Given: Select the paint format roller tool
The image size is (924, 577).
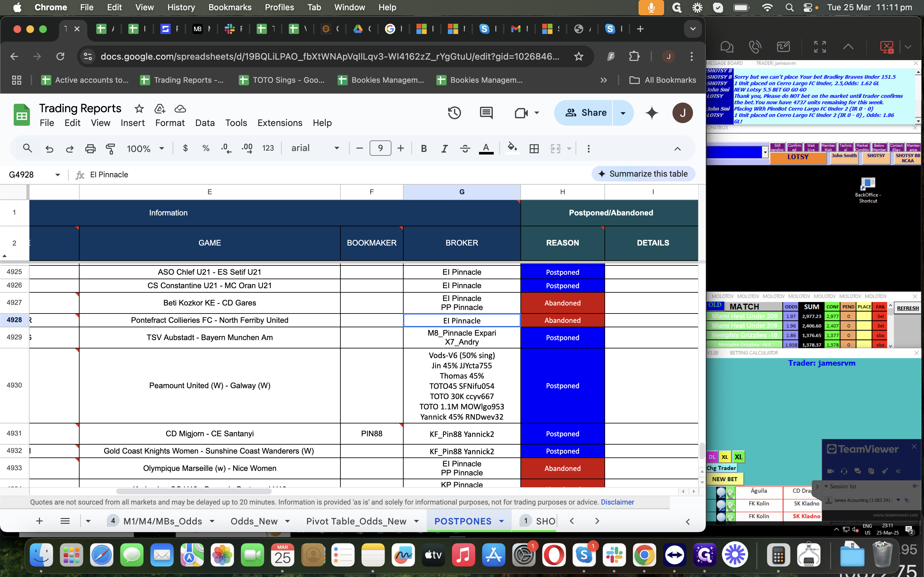Looking at the screenshot, I should click(110, 148).
